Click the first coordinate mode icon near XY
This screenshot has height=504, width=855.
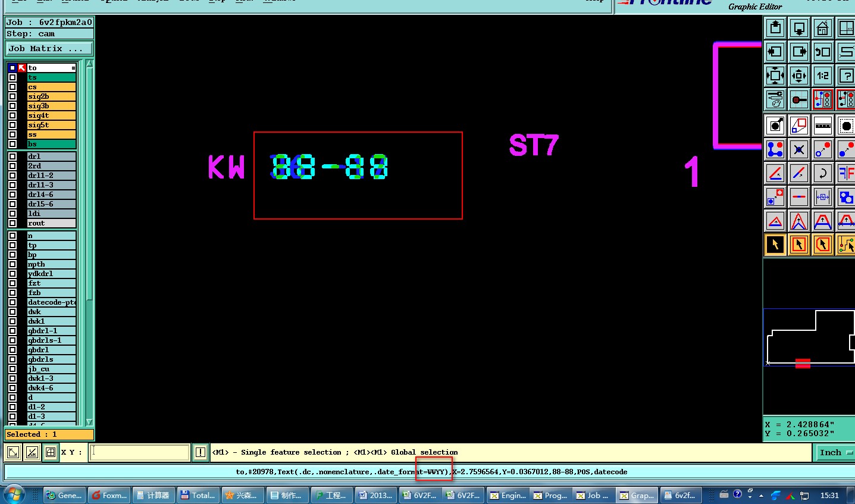pyautogui.click(x=12, y=452)
